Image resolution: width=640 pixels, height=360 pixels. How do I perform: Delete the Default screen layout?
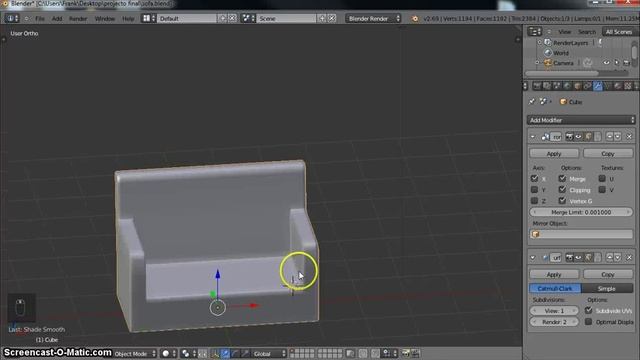pyautogui.click(x=232, y=18)
